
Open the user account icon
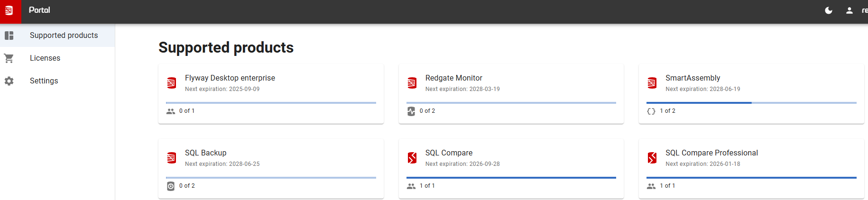pyautogui.click(x=850, y=10)
